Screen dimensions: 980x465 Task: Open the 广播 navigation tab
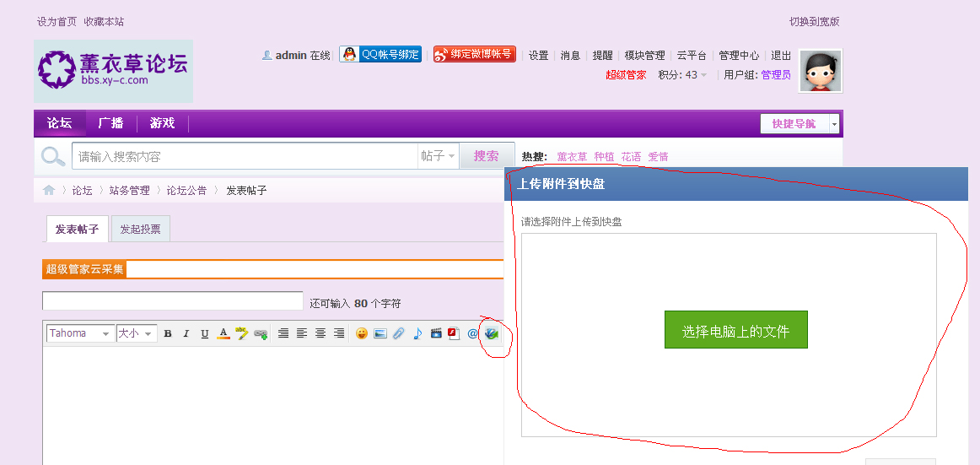pyautogui.click(x=110, y=123)
